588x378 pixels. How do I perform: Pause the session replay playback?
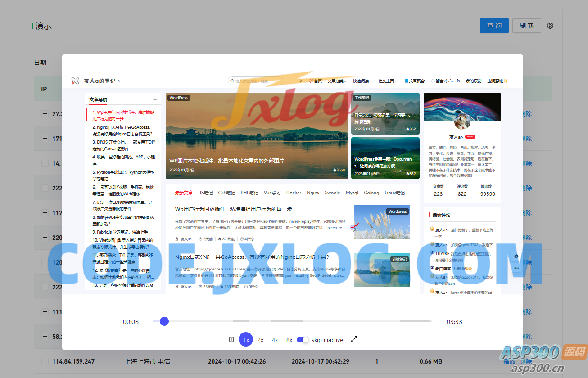231,340
